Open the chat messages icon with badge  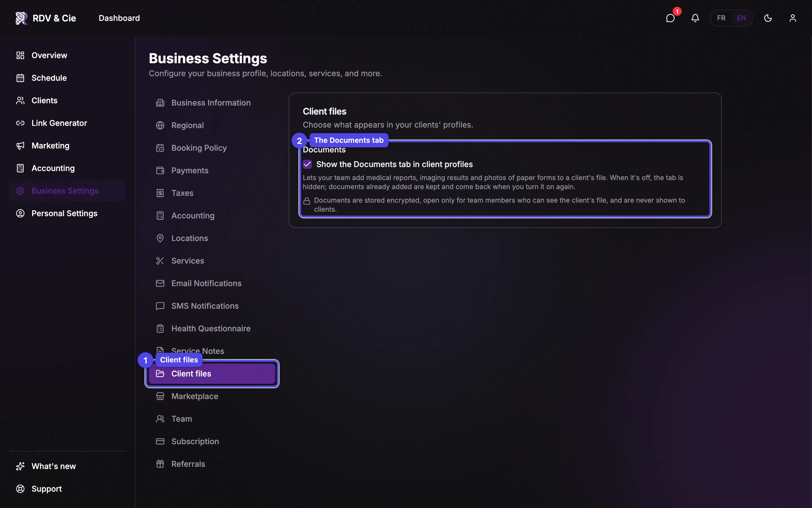tap(670, 18)
